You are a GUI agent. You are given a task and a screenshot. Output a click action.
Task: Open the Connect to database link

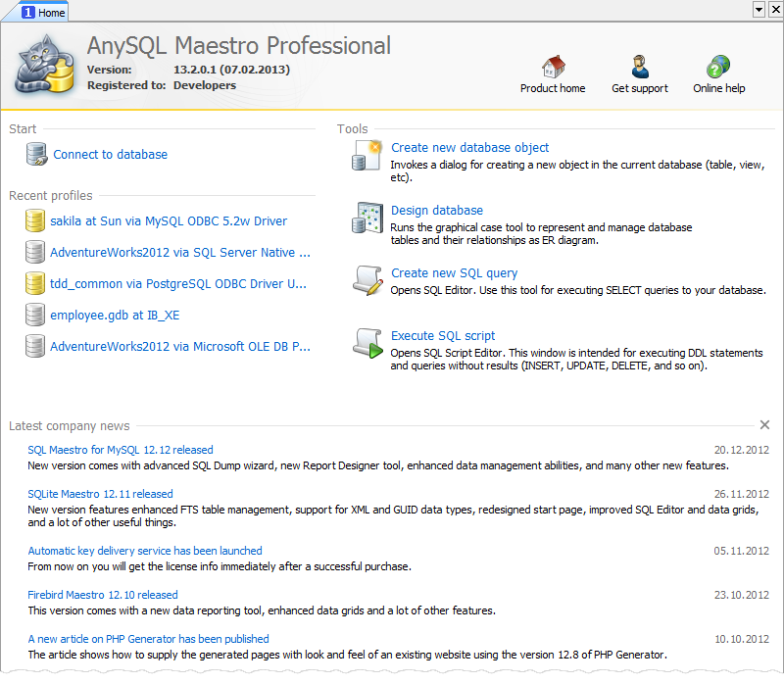(x=109, y=154)
